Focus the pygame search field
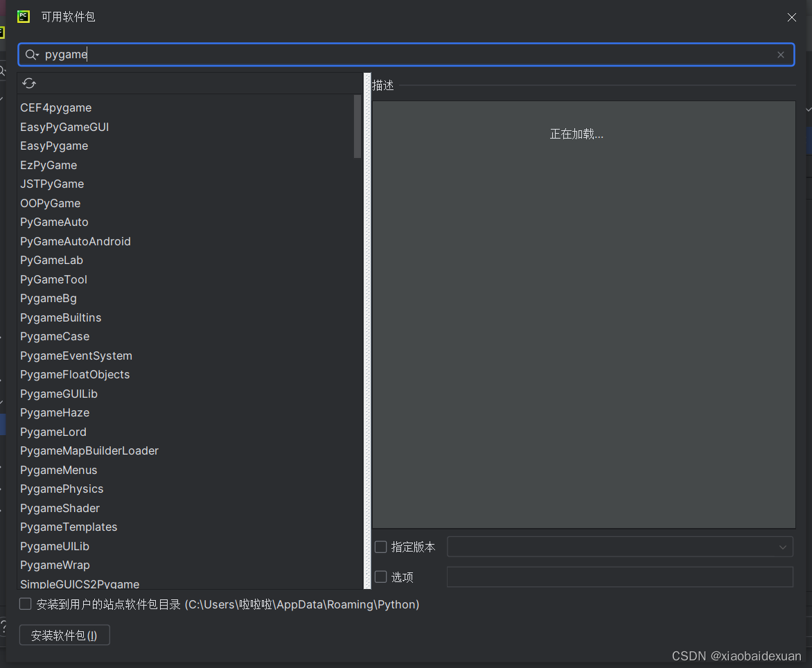 point(406,54)
